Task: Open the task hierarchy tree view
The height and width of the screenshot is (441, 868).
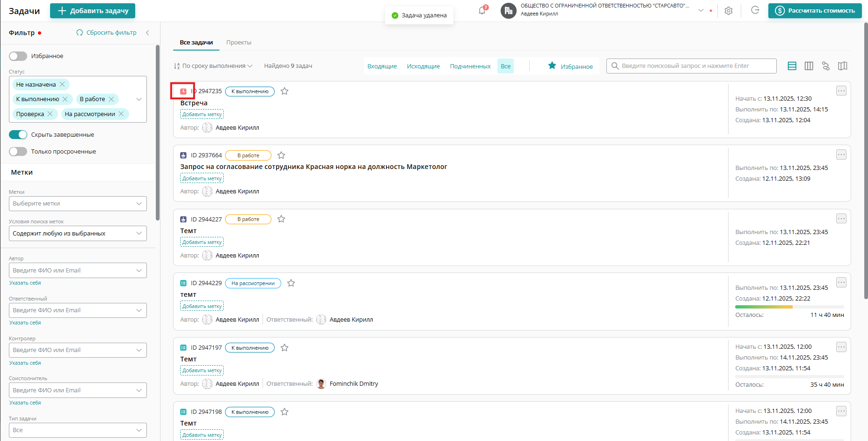Action: pyautogui.click(x=825, y=66)
